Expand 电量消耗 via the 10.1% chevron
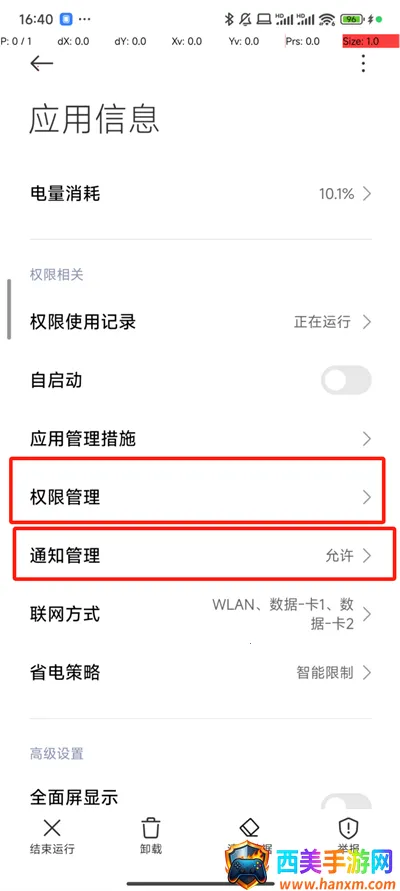 tap(367, 194)
